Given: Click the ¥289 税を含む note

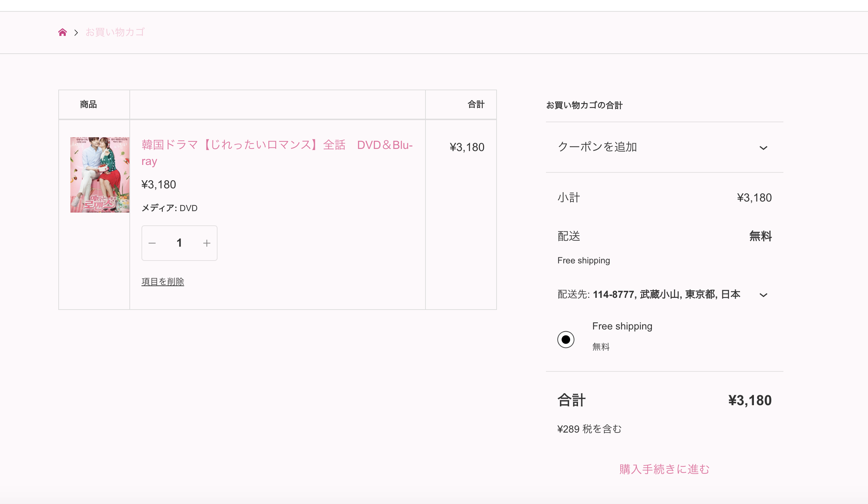Looking at the screenshot, I should [589, 429].
